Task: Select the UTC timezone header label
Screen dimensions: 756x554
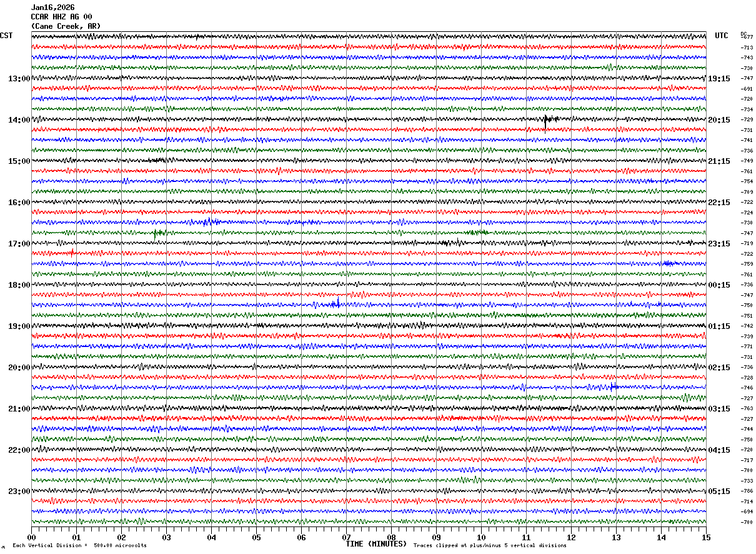Action: click(722, 36)
